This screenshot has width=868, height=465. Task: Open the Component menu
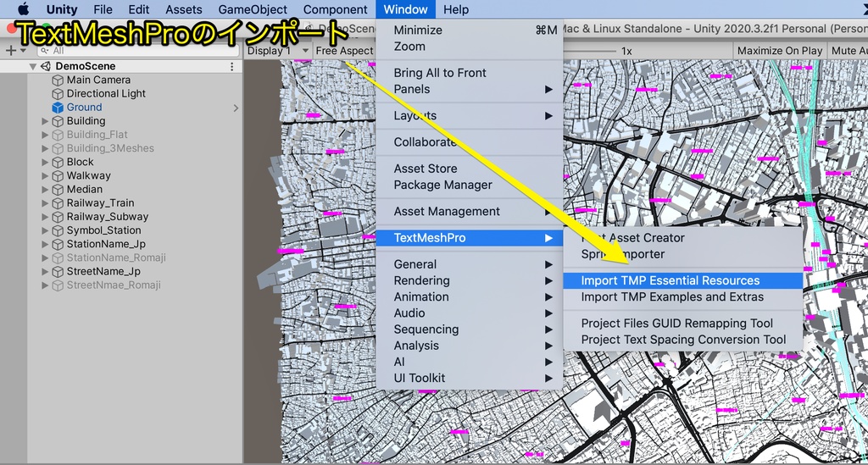tap(335, 9)
